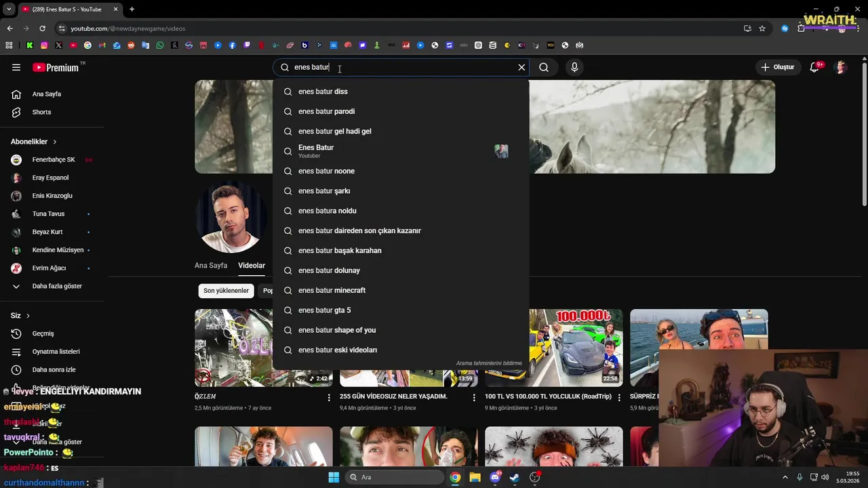Open Fenerbahçe SK subscription

(52, 160)
